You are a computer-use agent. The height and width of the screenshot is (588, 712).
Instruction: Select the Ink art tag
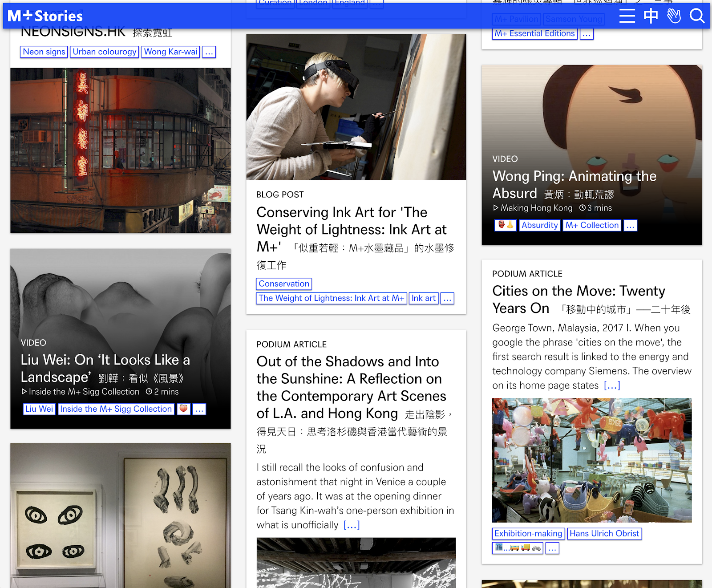(424, 298)
